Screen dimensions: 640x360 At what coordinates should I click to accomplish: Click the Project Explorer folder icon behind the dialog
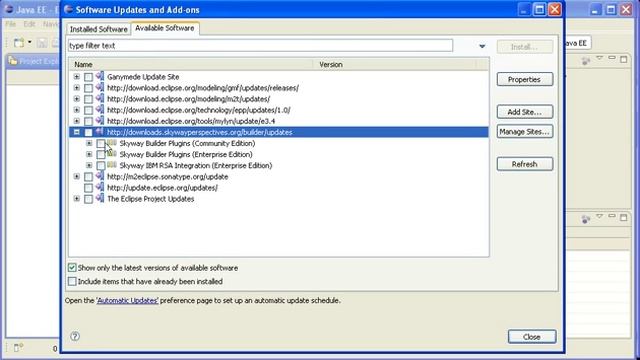[x=13, y=61]
